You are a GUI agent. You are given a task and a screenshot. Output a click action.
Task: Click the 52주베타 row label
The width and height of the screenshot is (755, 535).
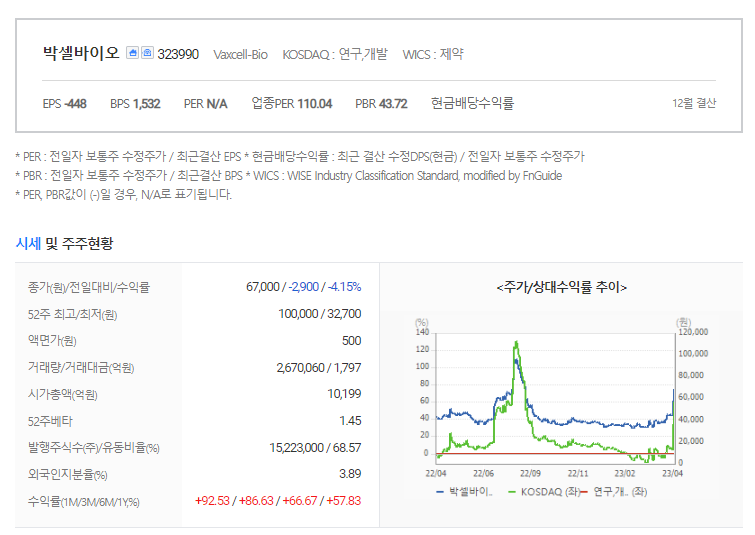pyautogui.click(x=50, y=421)
